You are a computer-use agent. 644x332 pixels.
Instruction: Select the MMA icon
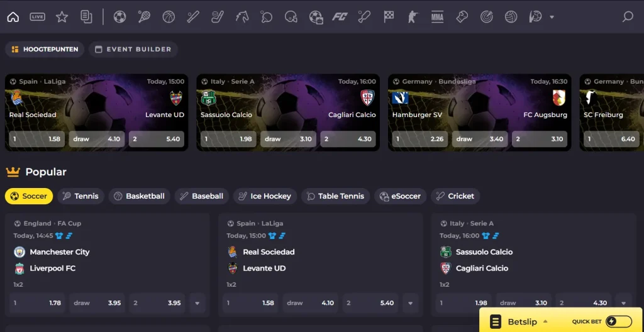(438, 17)
